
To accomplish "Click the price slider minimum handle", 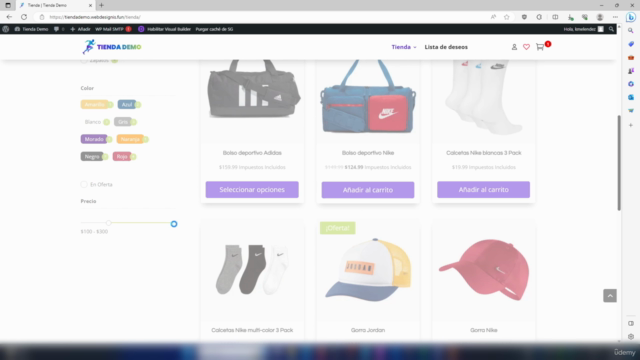I will 109,223.
